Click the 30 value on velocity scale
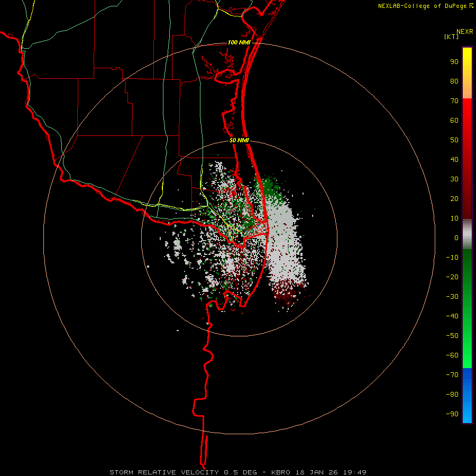The image size is (476, 476). click(454, 179)
